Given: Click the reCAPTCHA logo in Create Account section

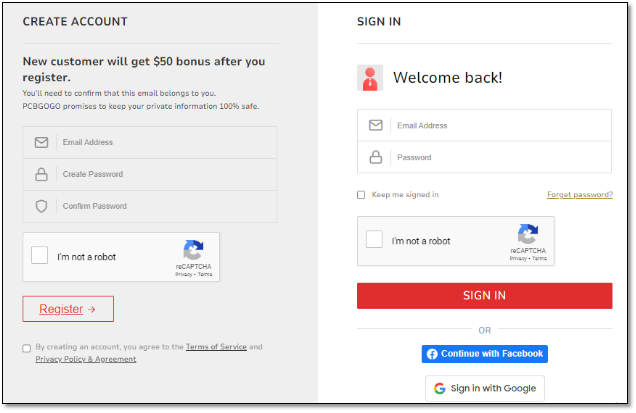Looking at the screenshot, I should [x=193, y=250].
